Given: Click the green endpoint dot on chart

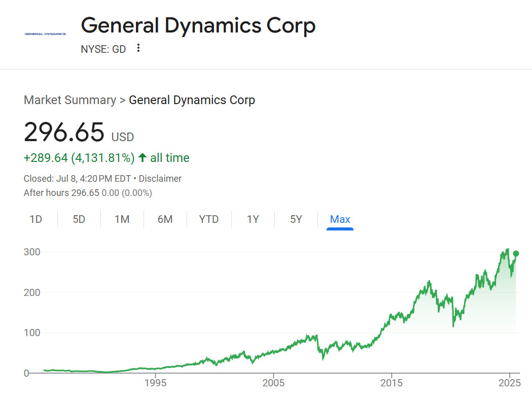Looking at the screenshot, I should [516, 253].
